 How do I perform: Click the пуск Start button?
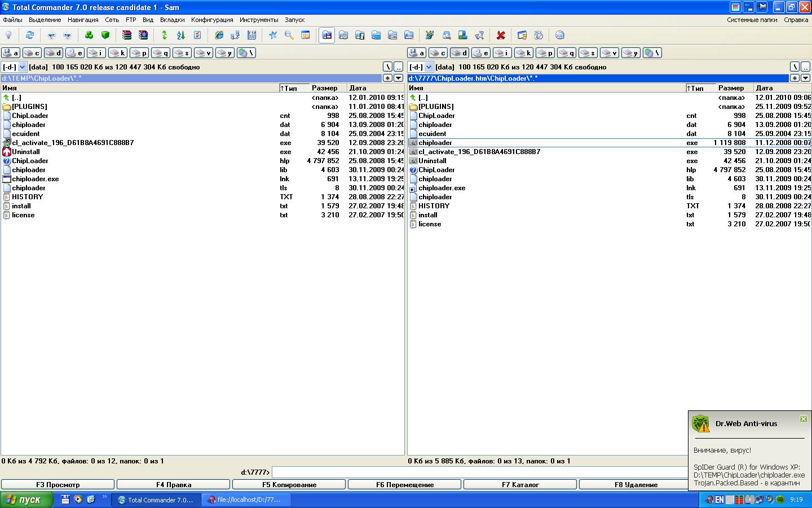point(27,500)
